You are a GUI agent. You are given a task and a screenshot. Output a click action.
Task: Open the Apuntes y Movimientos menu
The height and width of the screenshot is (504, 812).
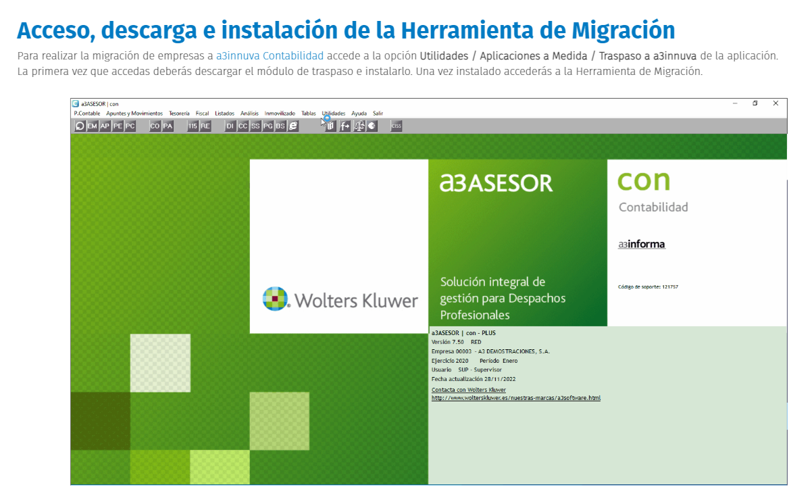click(x=134, y=114)
